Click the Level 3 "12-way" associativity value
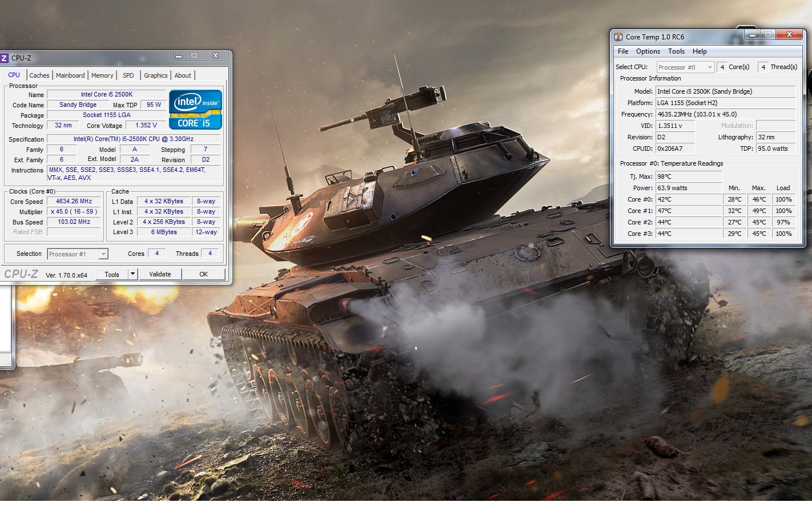This screenshot has width=812, height=506. pos(206,232)
